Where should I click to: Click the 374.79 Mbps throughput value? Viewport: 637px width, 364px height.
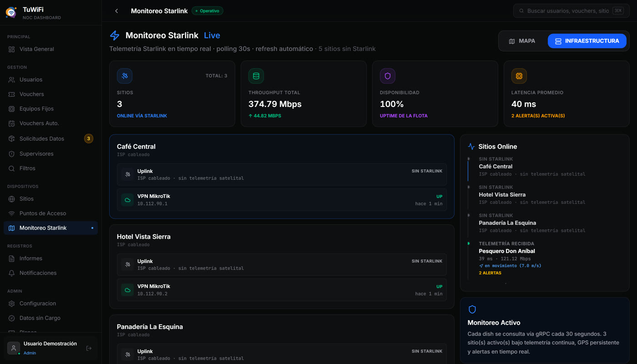click(x=275, y=104)
